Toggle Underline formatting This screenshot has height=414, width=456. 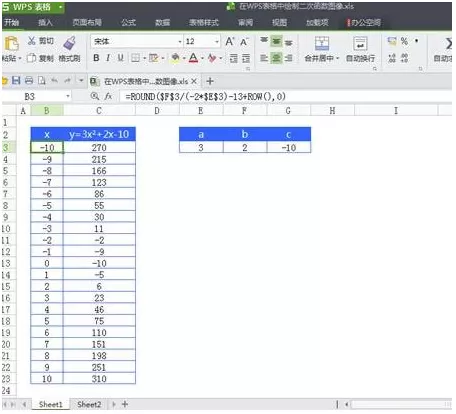tap(120, 58)
